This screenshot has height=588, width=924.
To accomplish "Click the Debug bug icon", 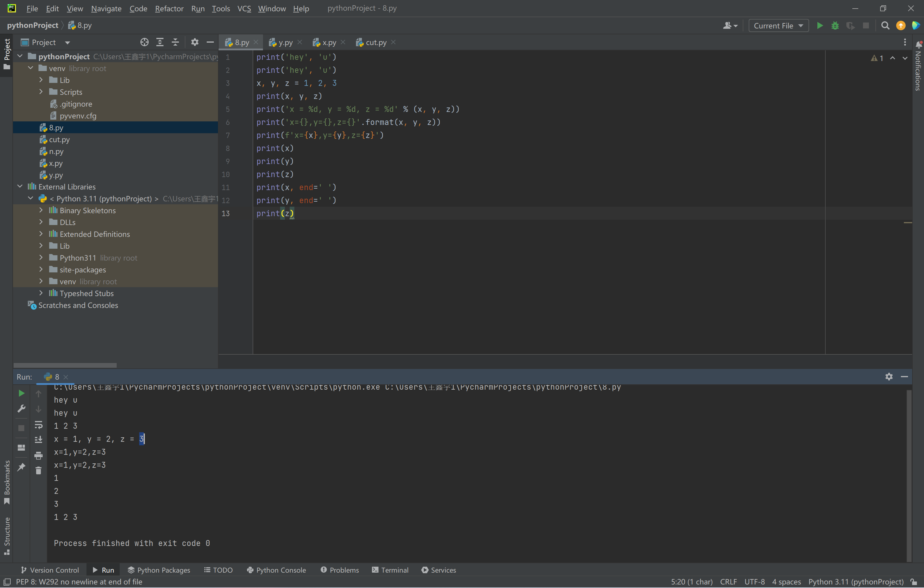I will click(x=835, y=26).
